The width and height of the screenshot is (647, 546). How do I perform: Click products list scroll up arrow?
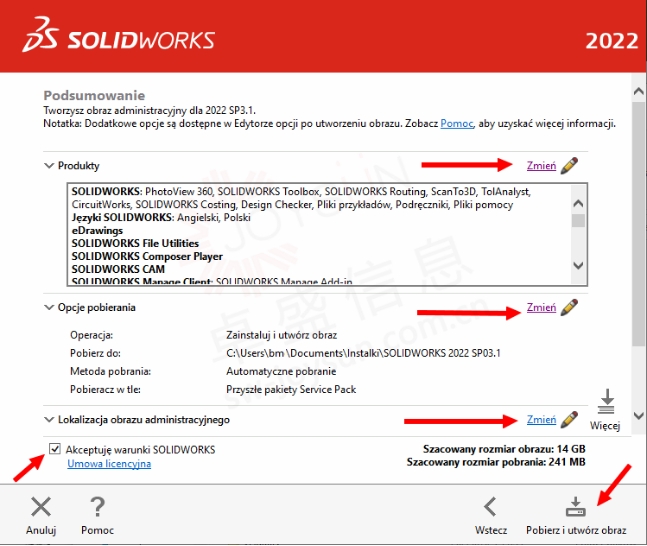[x=579, y=203]
